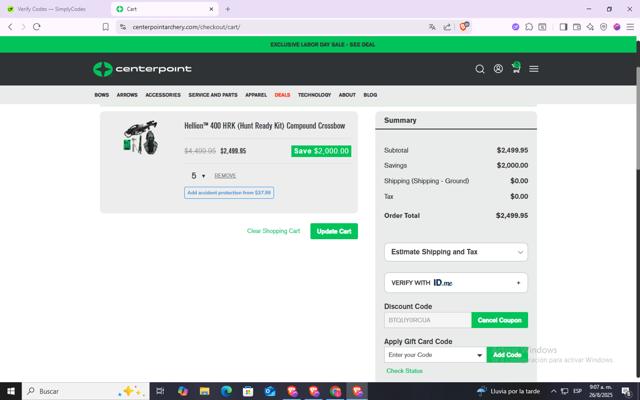Toggle the browser sidebar panel icon
The width and height of the screenshot is (640, 400).
click(563, 27)
